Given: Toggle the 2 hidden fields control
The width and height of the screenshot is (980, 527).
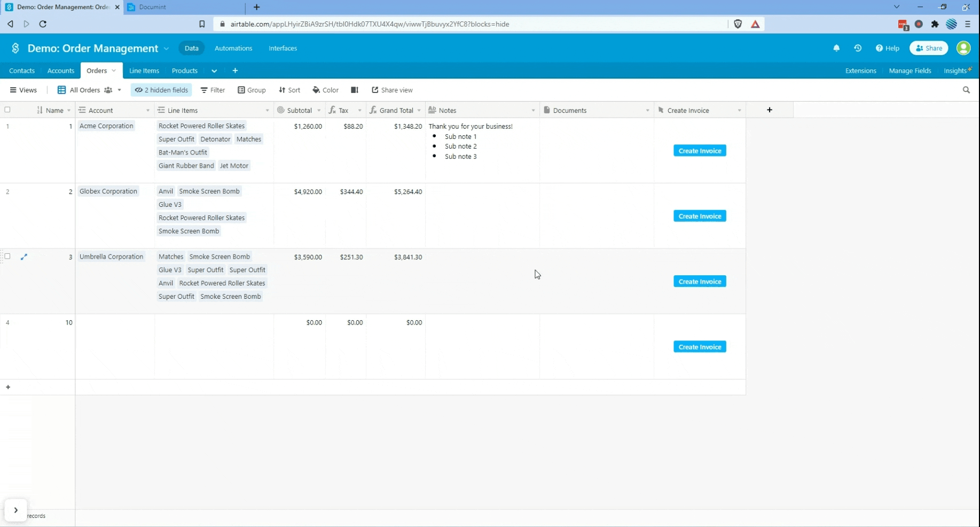Looking at the screenshot, I should tap(161, 90).
